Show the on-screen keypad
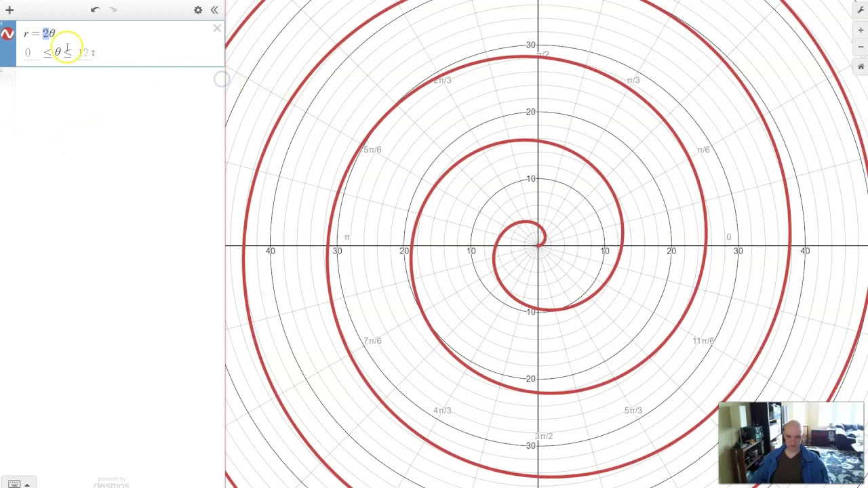The image size is (868, 488). [18, 483]
